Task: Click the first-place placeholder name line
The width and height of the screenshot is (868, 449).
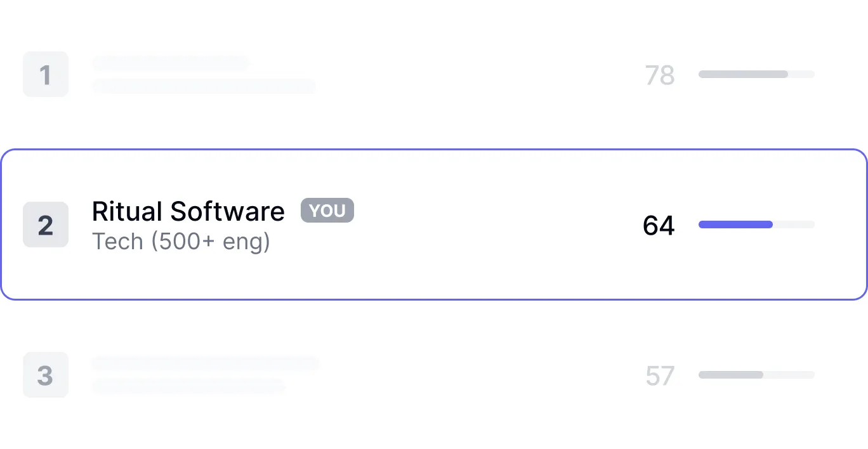Action: [x=171, y=63]
